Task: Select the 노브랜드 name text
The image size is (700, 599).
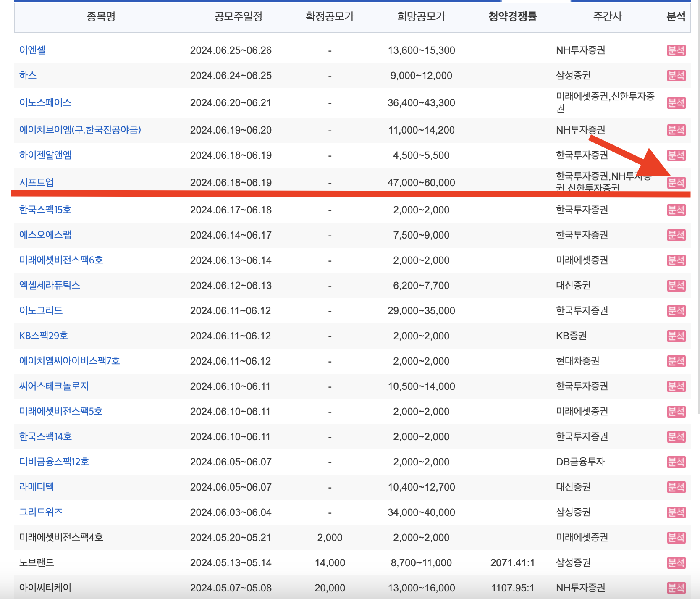Action: click(x=37, y=562)
